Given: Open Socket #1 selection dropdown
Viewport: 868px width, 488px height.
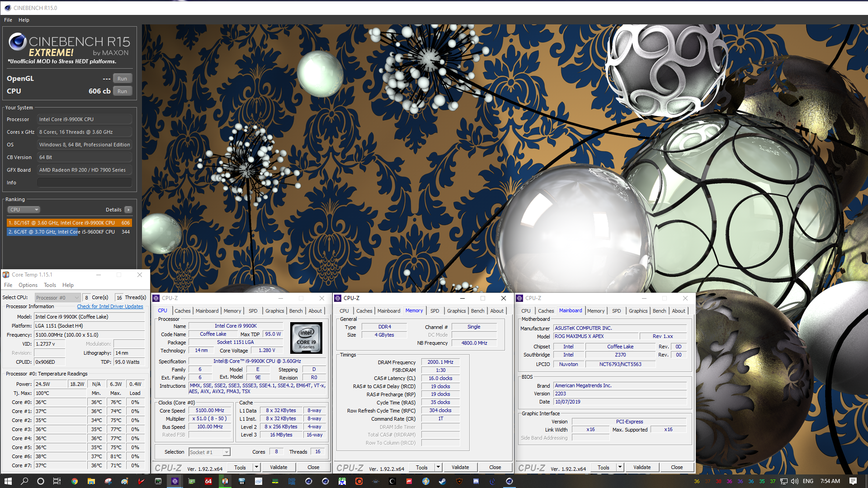Looking at the screenshot, I should (209, 452).
